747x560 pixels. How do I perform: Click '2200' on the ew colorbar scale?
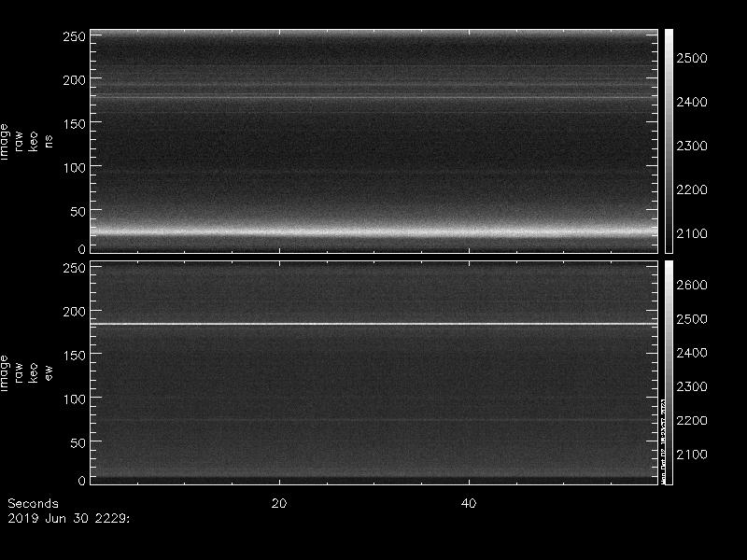click(692, 420)
